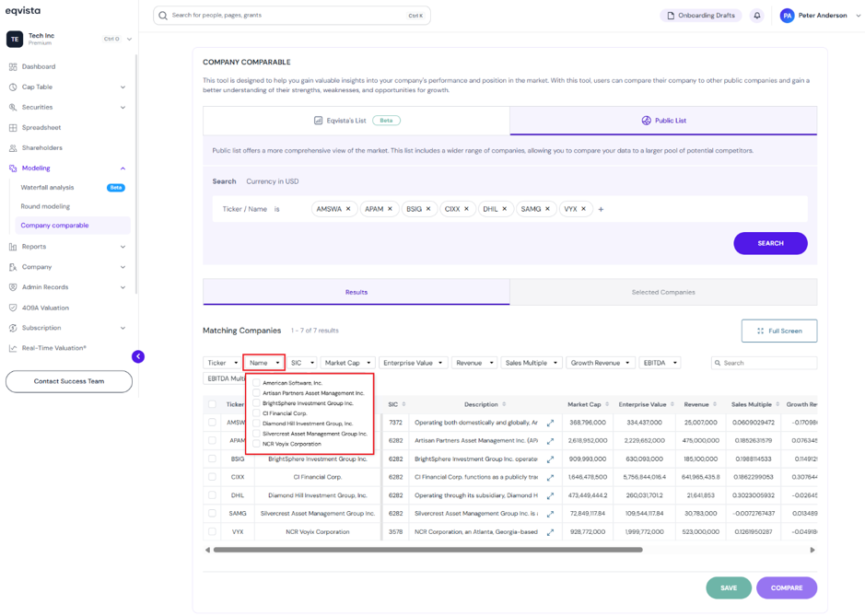Check CI Financial Corp. in Name filter
Viewport: 865px width, 616px height.
pos(256,413)
